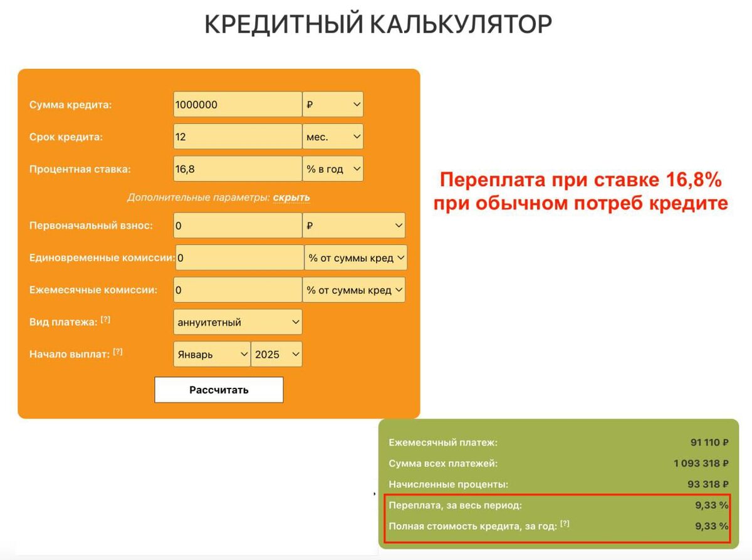The height and width of the screenshot is (560, 752).
Task: Click the monthly commission input field
Action: click(x=238, y=290)
